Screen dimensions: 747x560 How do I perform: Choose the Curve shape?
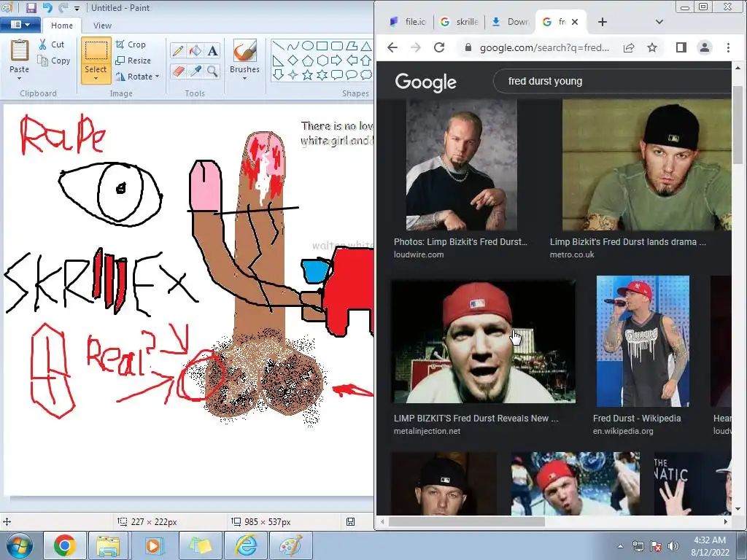coord(293,46)
